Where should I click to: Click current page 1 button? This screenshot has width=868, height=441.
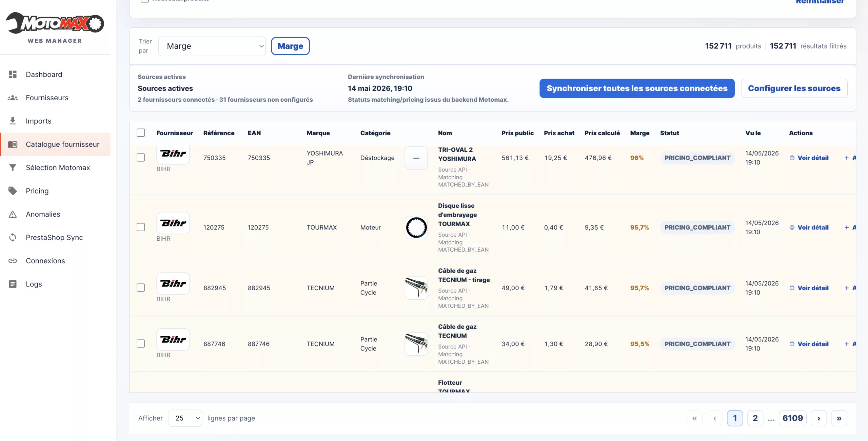point(735,418)
